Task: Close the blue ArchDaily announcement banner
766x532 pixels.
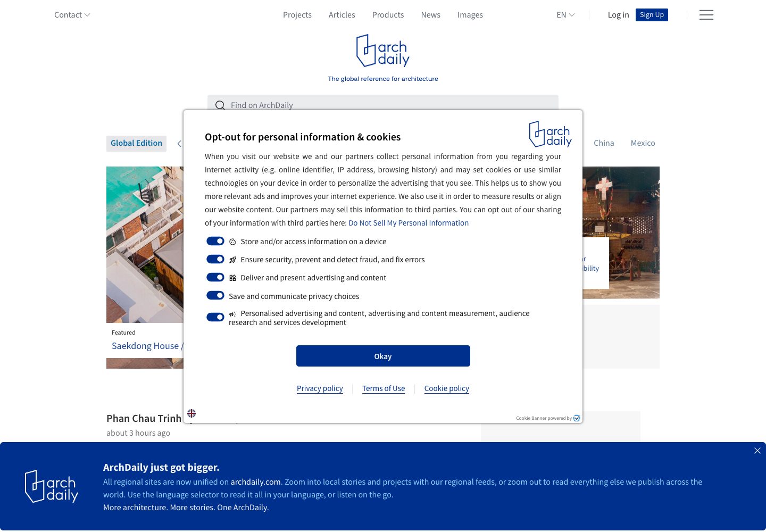Action: [757, 451]
